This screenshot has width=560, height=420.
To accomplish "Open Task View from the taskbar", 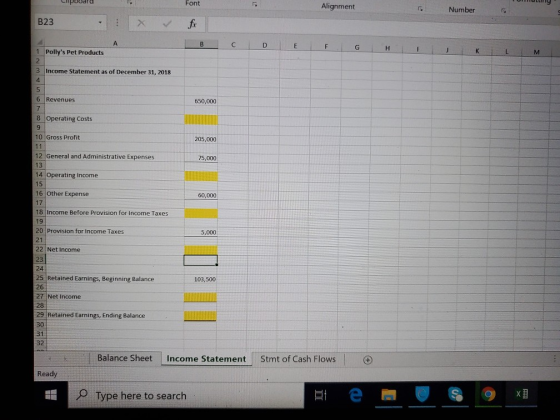I will 320,395.
